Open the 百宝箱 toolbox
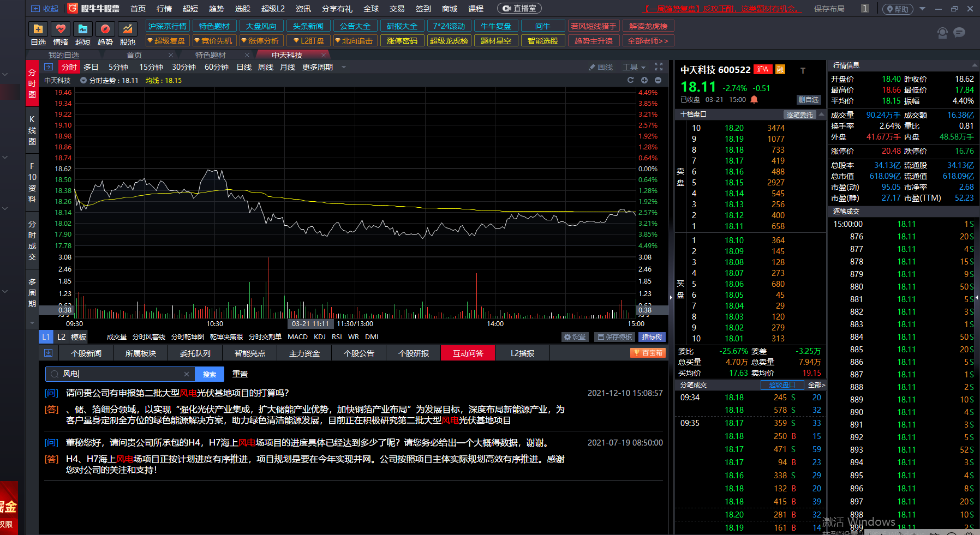 [x=648, y=353]
